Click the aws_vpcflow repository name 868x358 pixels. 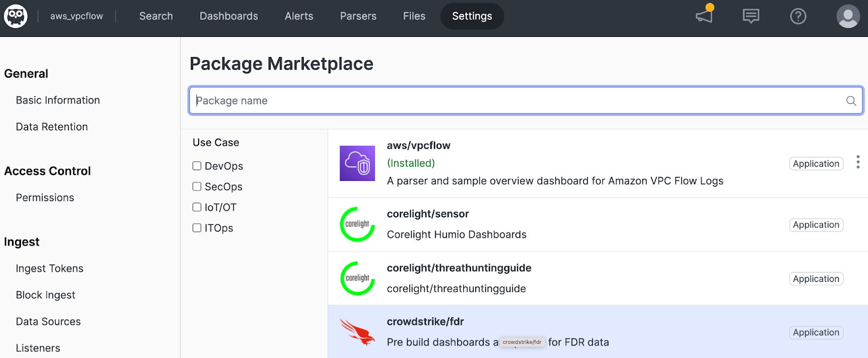(76, 16)
